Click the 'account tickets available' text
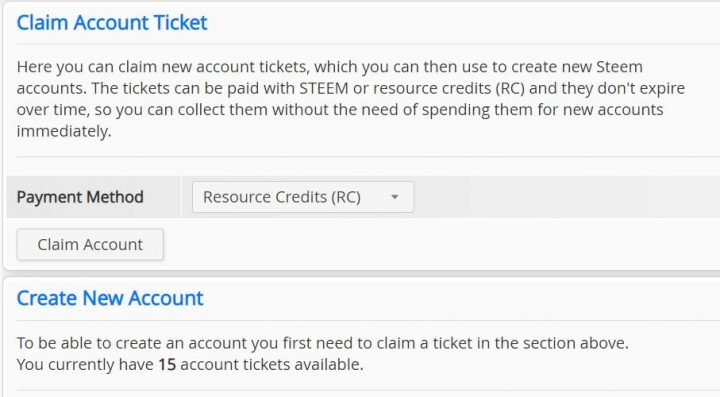 (271, 365)
